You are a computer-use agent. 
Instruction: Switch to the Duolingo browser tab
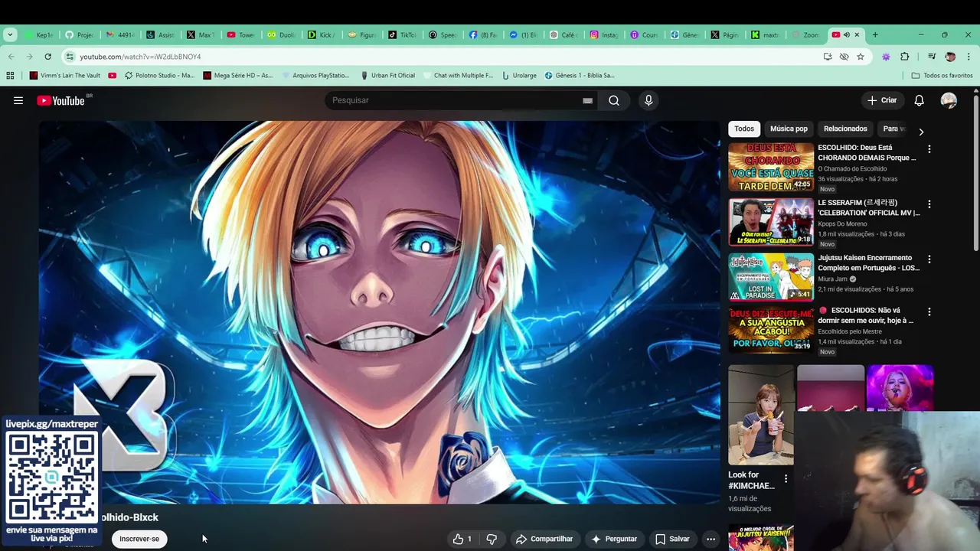click(281, 34)
